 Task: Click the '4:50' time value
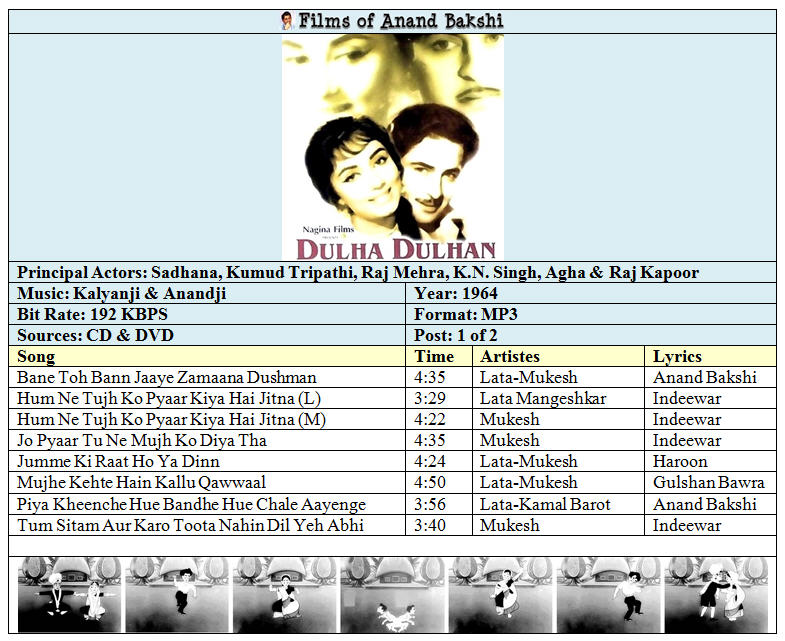430,483
